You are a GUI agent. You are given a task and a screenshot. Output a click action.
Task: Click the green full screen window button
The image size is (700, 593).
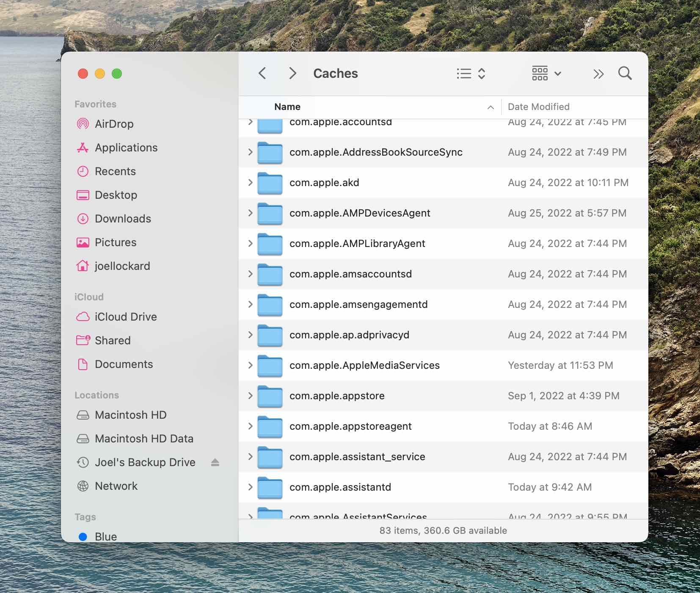tap(117, 74)
